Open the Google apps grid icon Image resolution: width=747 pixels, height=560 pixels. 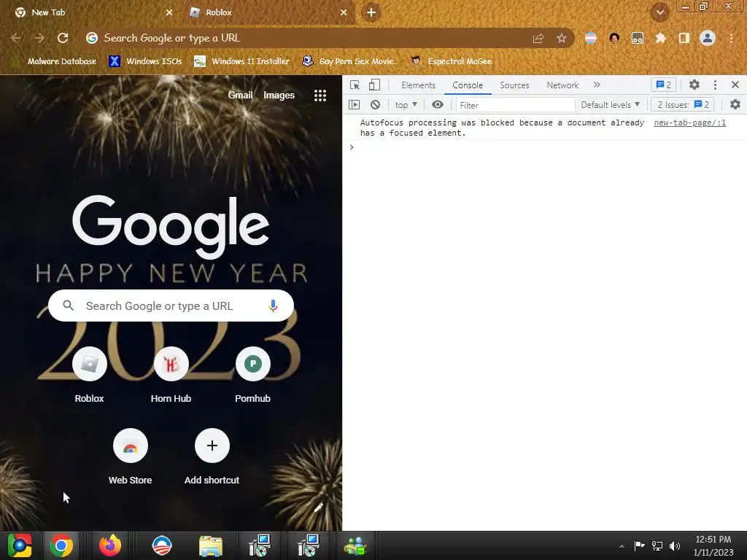click(320, 96)
